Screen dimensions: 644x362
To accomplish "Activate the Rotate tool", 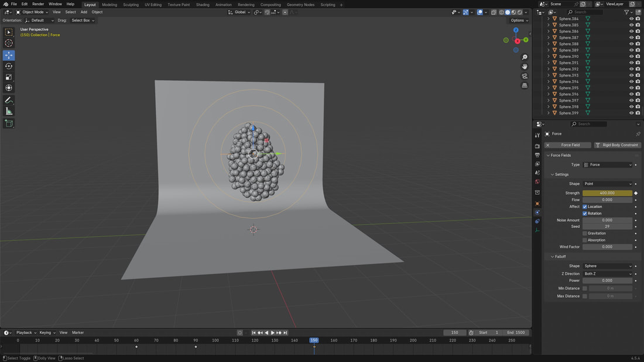I will (x=9, y=66).
